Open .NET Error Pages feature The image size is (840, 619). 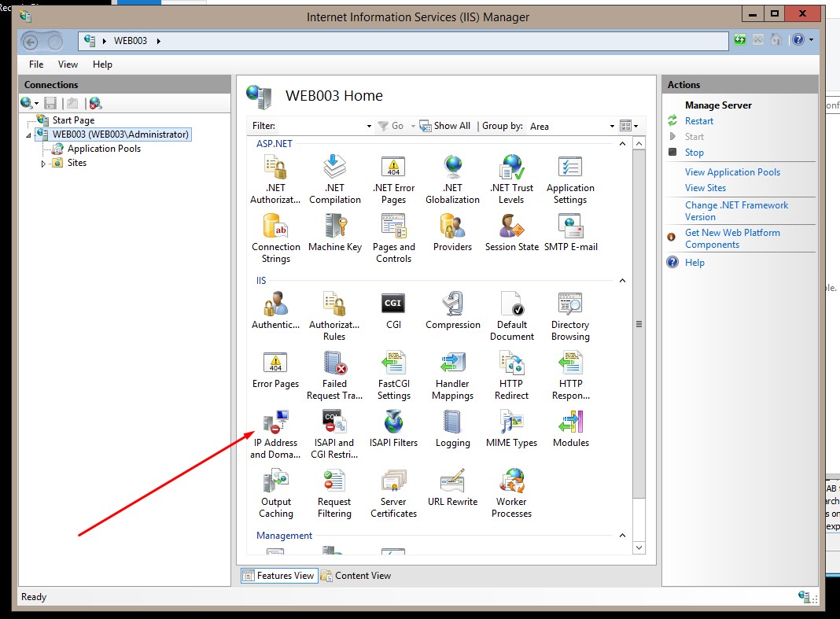[x=394, y=179]
